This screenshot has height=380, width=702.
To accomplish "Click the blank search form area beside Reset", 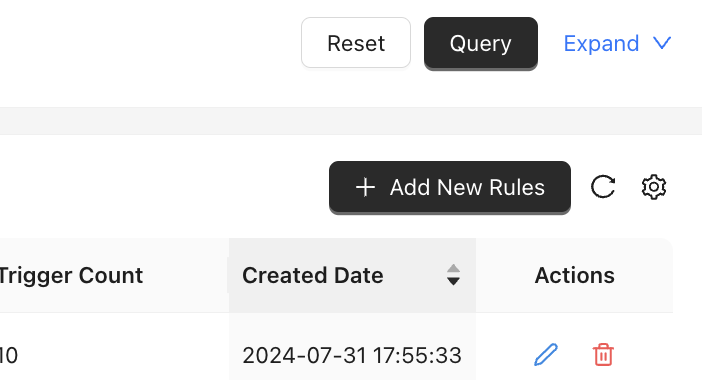I will [x=150, y=43].
